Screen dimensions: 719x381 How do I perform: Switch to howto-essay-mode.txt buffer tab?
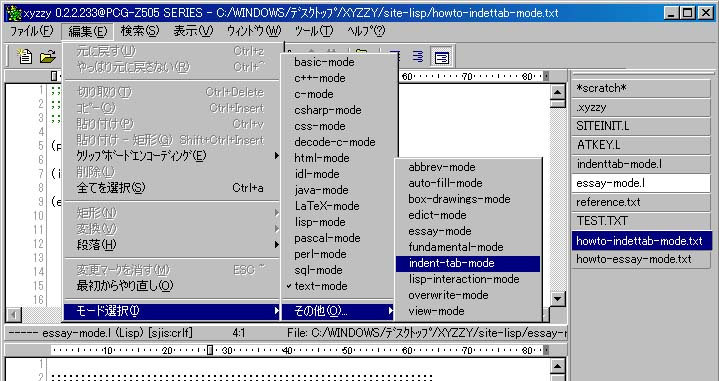[641, 259]
